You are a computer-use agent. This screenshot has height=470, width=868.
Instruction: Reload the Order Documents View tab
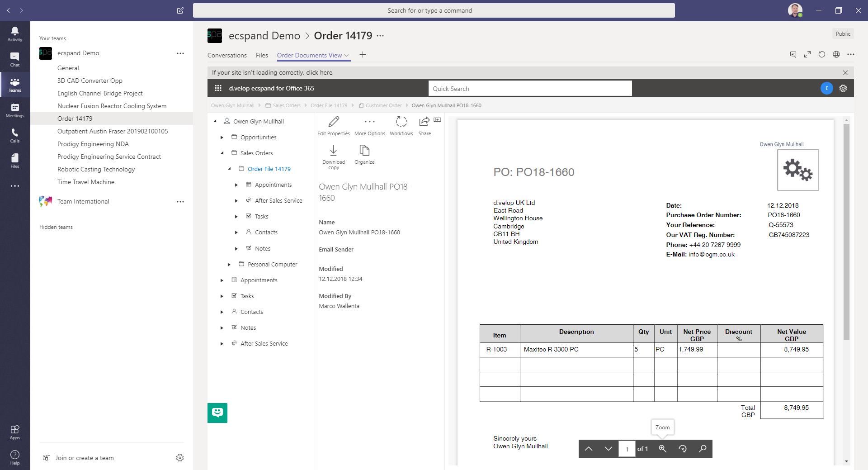(x=822, y=54)
